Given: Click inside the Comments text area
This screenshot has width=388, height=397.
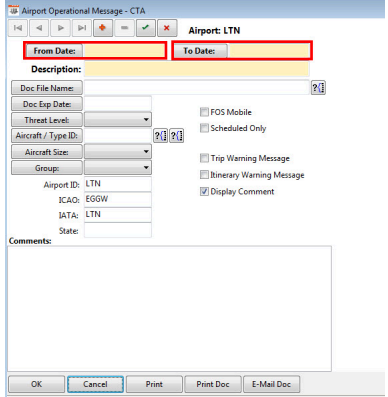Looking at the screenshot, I should 169,309.
